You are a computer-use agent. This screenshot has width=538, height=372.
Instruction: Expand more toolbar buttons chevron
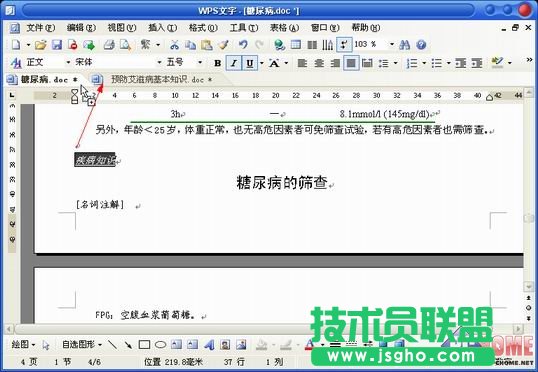(x=529, y=60)
